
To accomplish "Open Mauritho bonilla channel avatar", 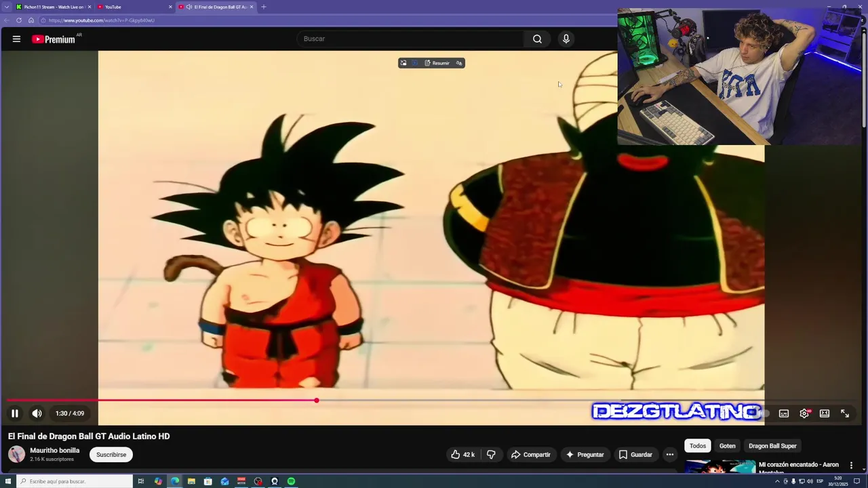I will [16, 454].
